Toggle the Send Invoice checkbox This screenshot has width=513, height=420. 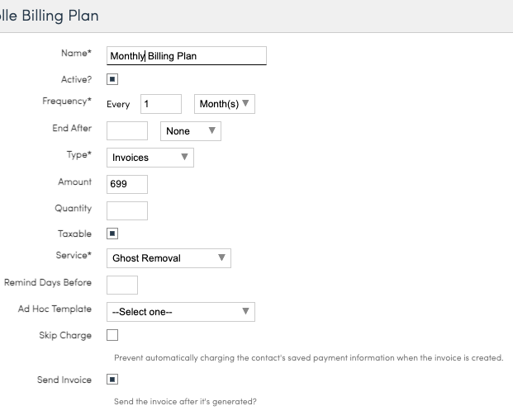pyautogui.click(x=112, y=380)
